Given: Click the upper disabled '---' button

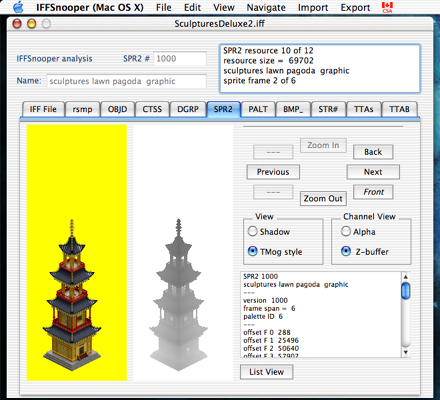Looking at the screenshot, I should click(273, 152).
